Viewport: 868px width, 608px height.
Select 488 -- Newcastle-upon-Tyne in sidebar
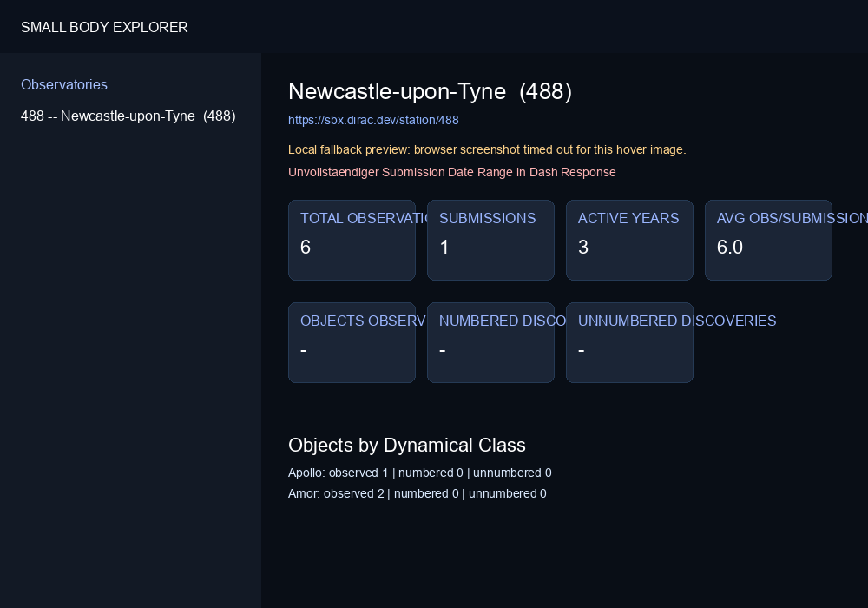[128, 116]
